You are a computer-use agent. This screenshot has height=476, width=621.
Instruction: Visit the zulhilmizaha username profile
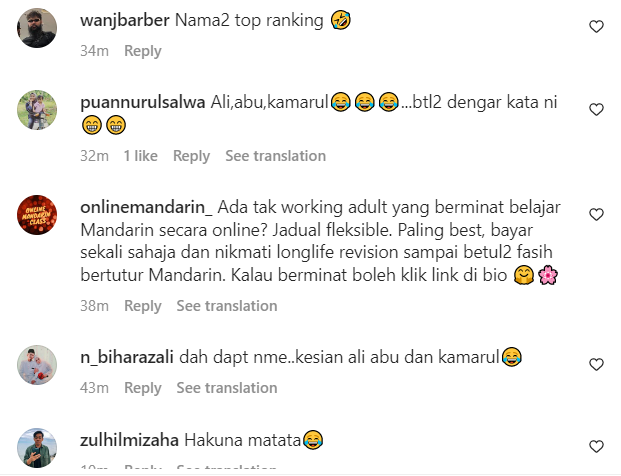coord(129,440)
